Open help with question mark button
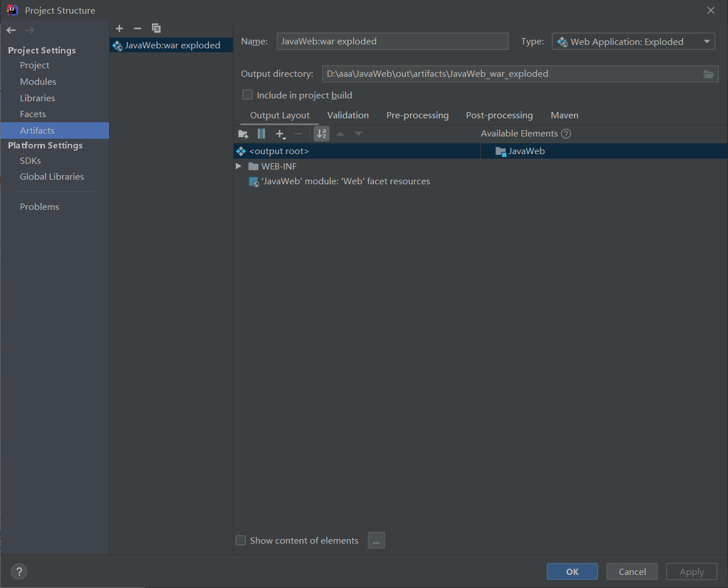 (x=19, y=572)
